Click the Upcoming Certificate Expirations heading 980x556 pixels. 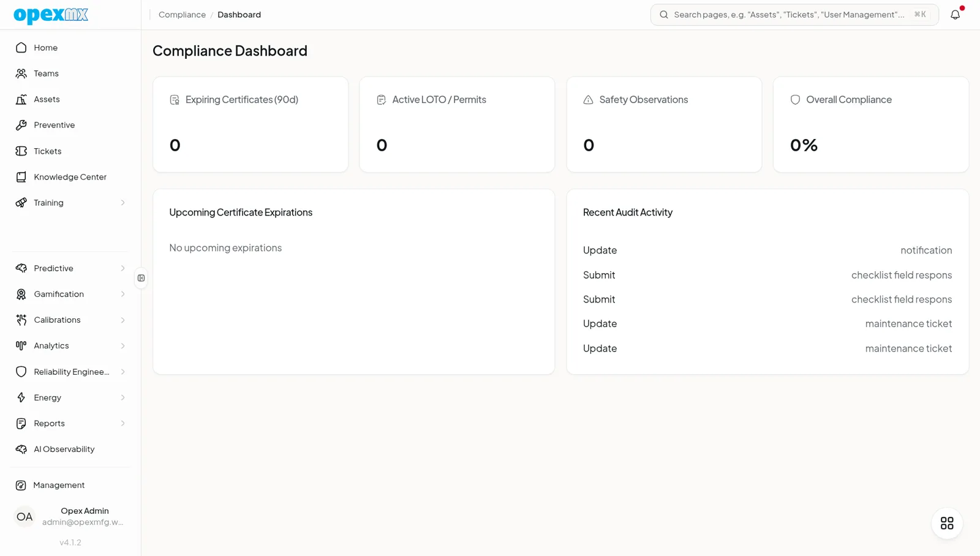click(x=241, y=212)
